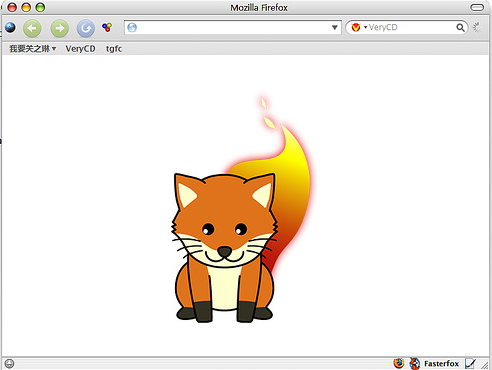The width and height of the screenshot is (492, 370).
Task: Close the Firefox window with red button
Action: pos(12,7)
